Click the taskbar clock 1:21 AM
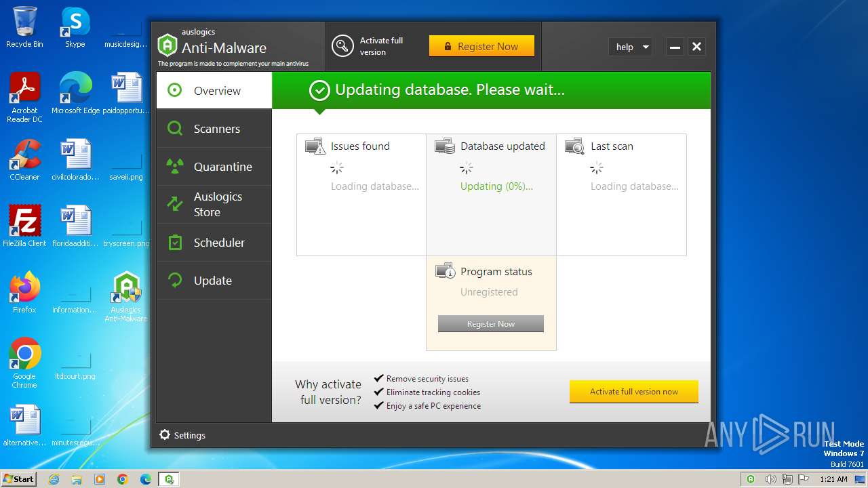The width and height of the screenshot is (868, 488). (834, 479)
